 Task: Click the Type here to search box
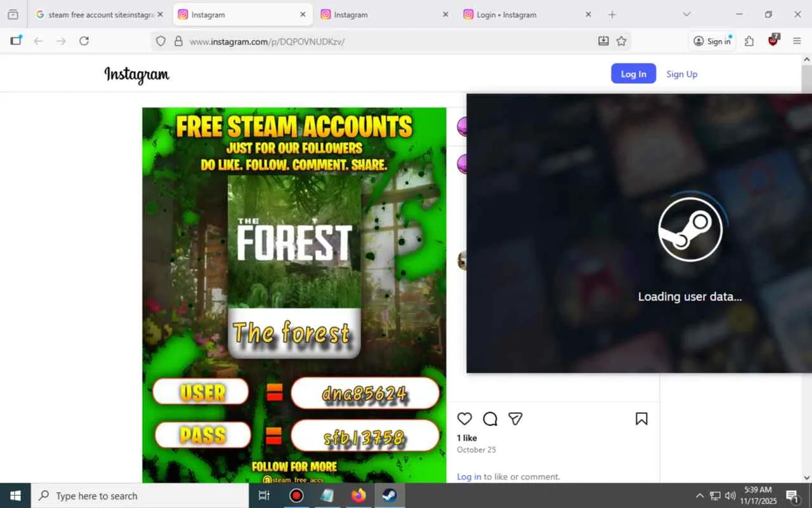(140, 496)
